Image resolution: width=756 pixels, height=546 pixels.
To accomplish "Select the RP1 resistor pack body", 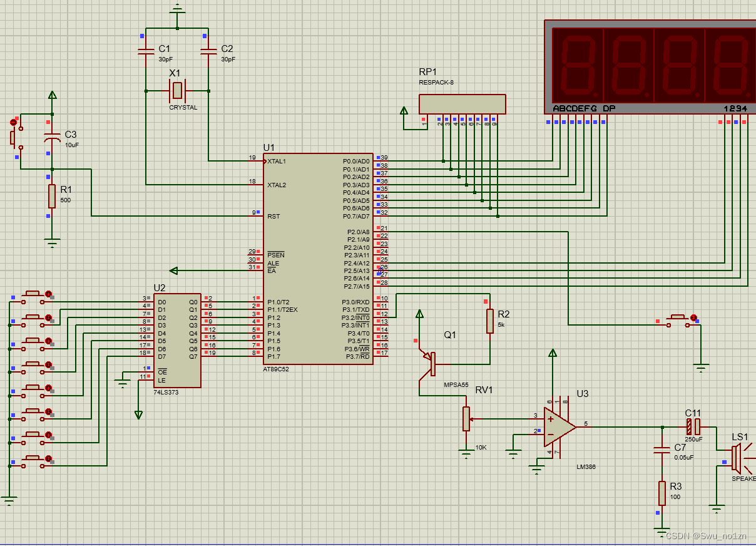I will point(462,104).
